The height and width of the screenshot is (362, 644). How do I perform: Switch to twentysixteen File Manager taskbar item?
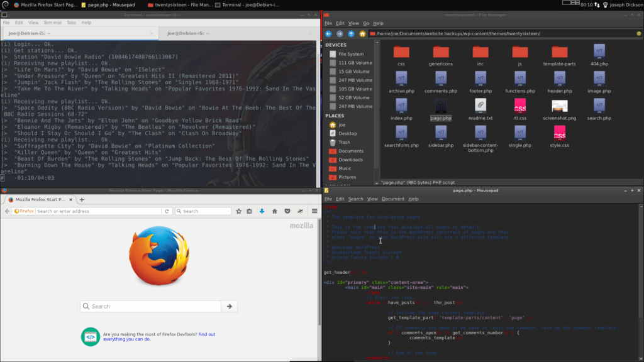pyautogui.click(x=180, y=5)
